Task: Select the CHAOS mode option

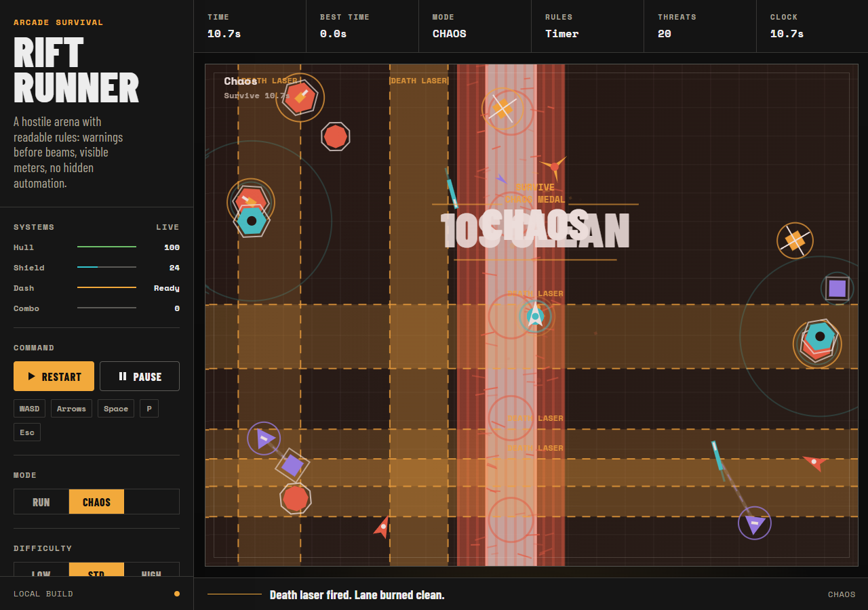Action: coord(96,502)
